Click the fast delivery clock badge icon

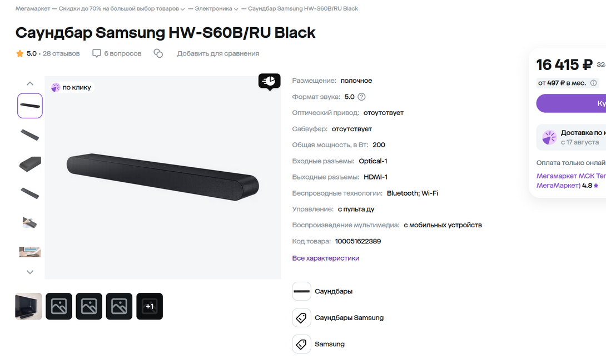click(270, 82)
